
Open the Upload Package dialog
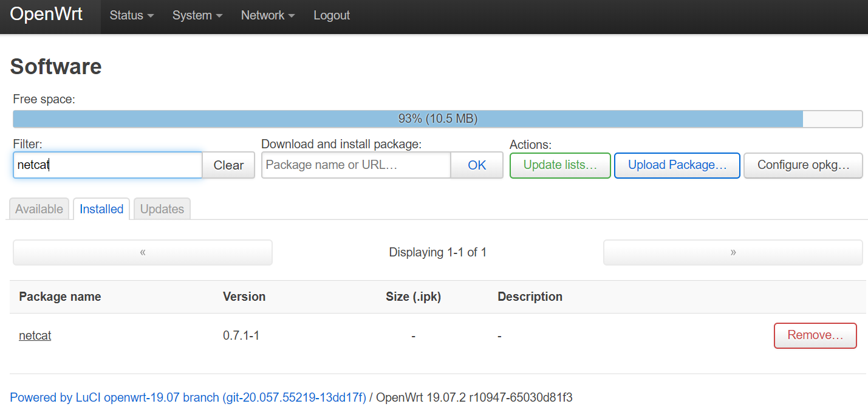tap(677, 165)
